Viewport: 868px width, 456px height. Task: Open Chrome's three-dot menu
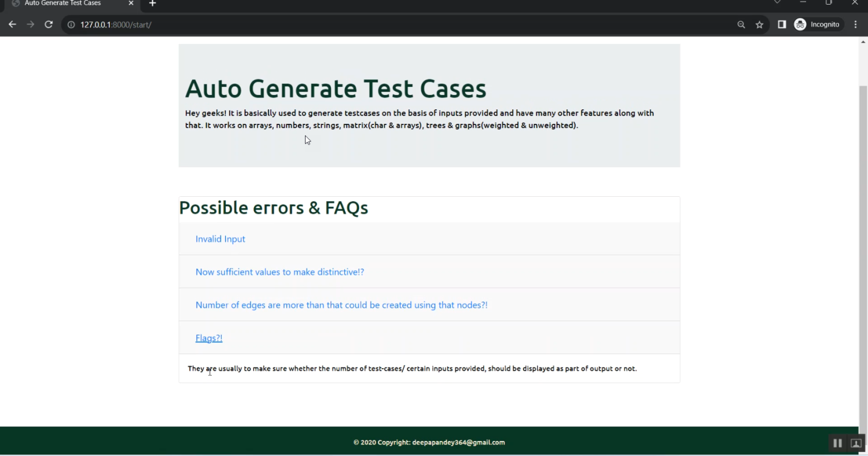click(x=855, y=24)
